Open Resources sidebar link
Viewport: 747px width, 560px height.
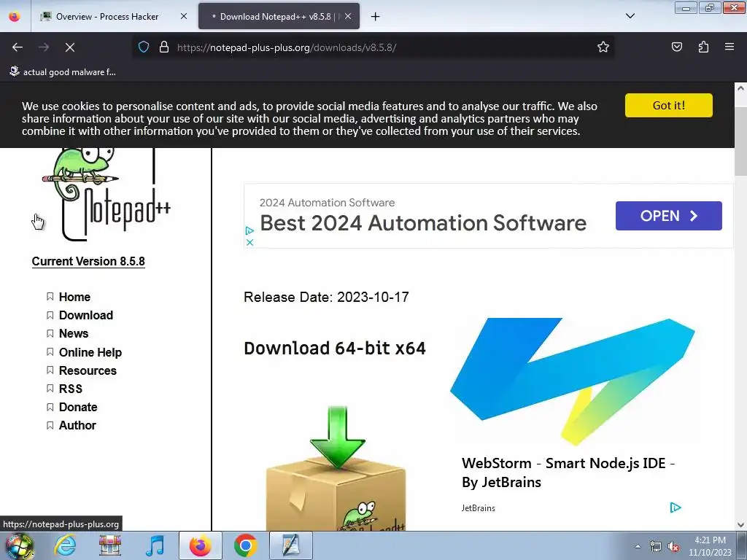tap(88, 370)
